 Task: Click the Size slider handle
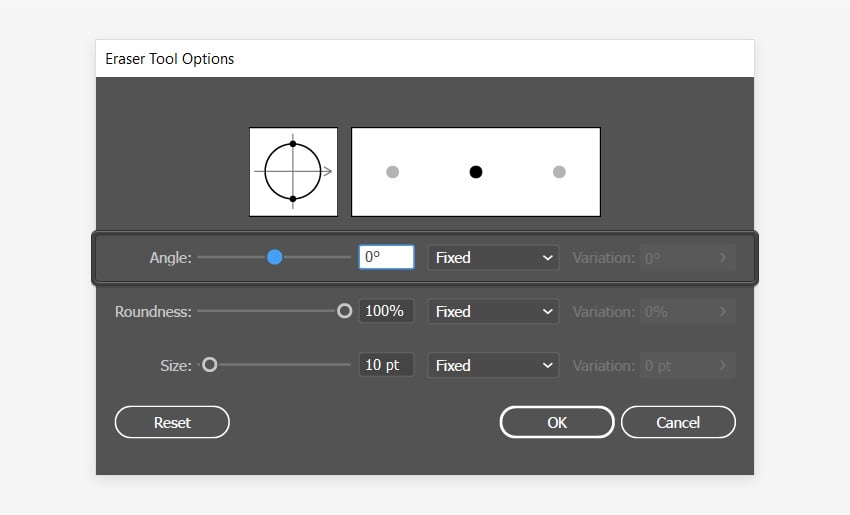pos(210,366)
